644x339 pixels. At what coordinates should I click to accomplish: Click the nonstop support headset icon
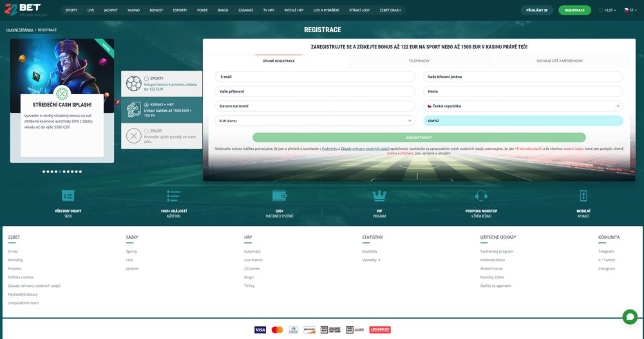[x=481, y=196]
